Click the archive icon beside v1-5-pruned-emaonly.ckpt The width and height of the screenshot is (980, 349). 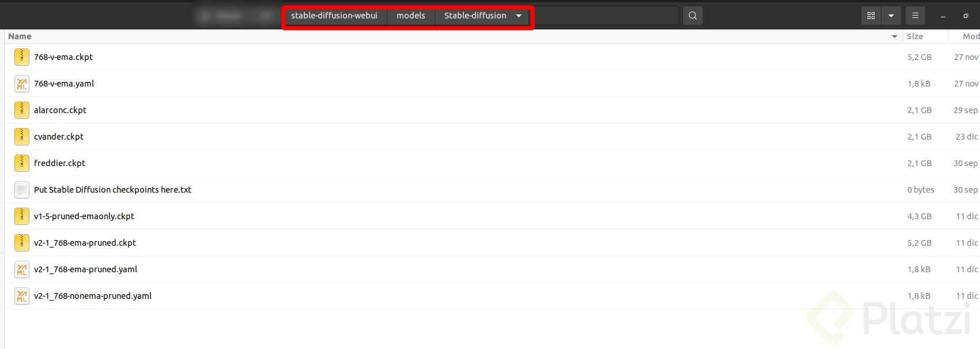click(x=22, y=216)
